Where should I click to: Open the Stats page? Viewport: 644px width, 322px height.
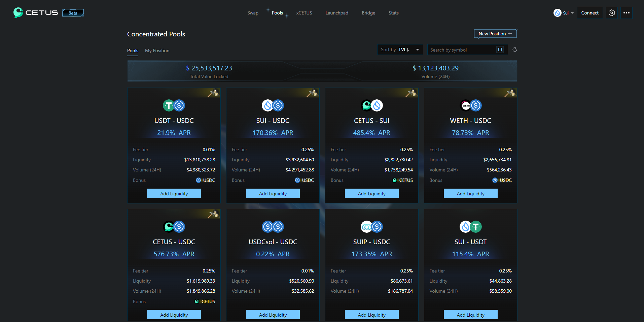pyautogui.click(x=393, y=13)
